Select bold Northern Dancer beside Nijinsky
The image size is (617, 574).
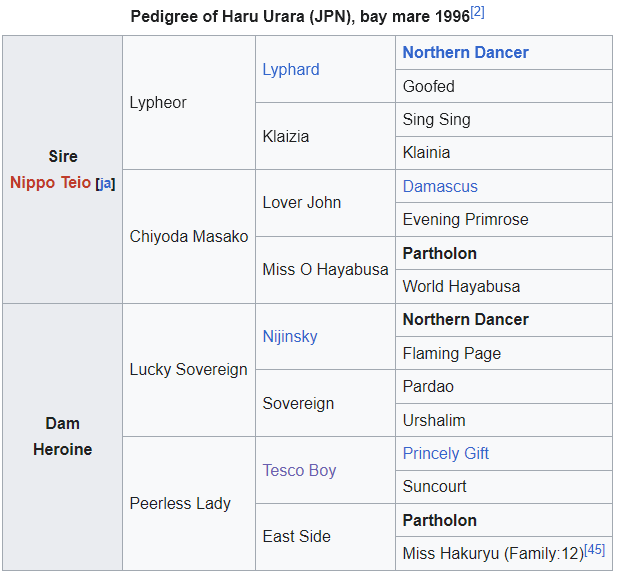[504, 320]
